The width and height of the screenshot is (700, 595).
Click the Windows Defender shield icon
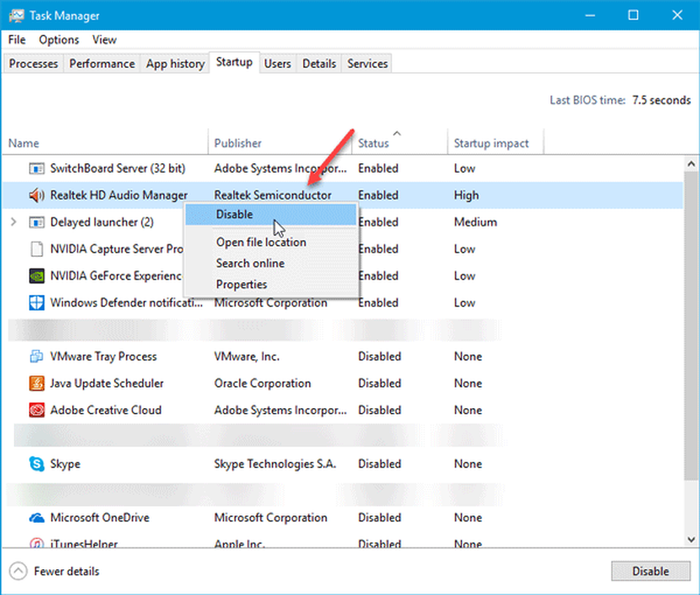[36, 303]
